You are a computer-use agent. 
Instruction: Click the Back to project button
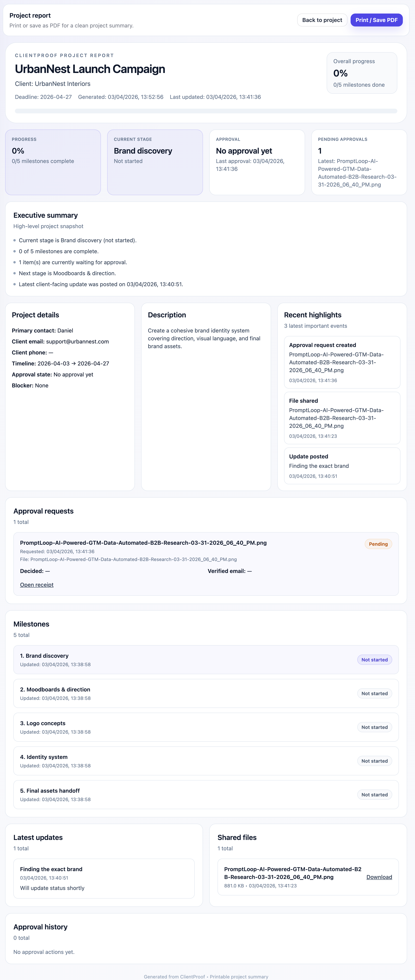point(322,20)
